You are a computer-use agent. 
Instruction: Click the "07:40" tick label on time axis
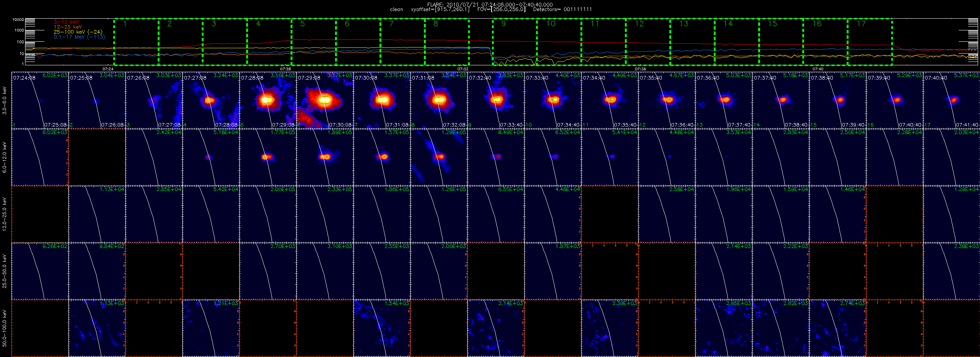pyautogui.click(x=817, y=69)
